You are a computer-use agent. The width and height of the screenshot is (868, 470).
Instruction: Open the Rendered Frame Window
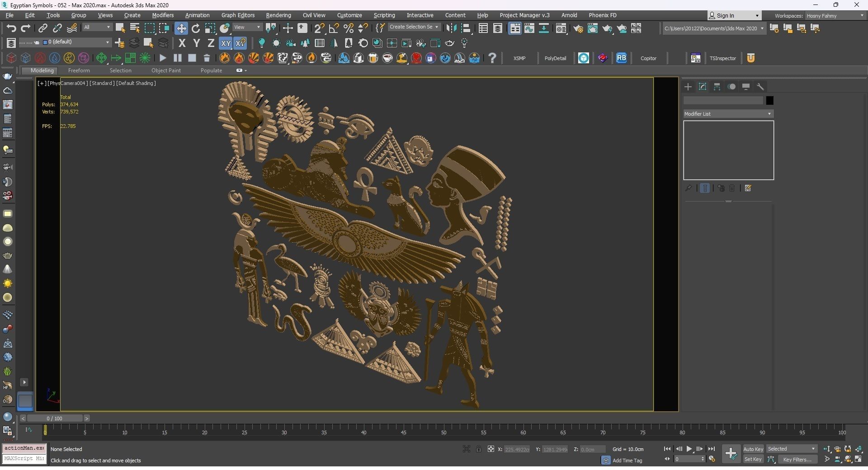click(593, 28)
